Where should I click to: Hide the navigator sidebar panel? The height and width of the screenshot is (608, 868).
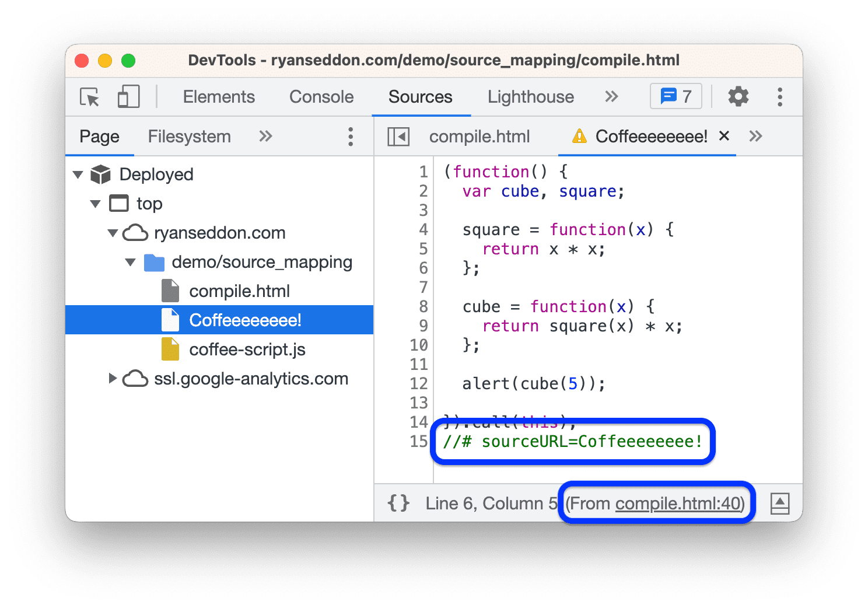[x=398, y=136]
